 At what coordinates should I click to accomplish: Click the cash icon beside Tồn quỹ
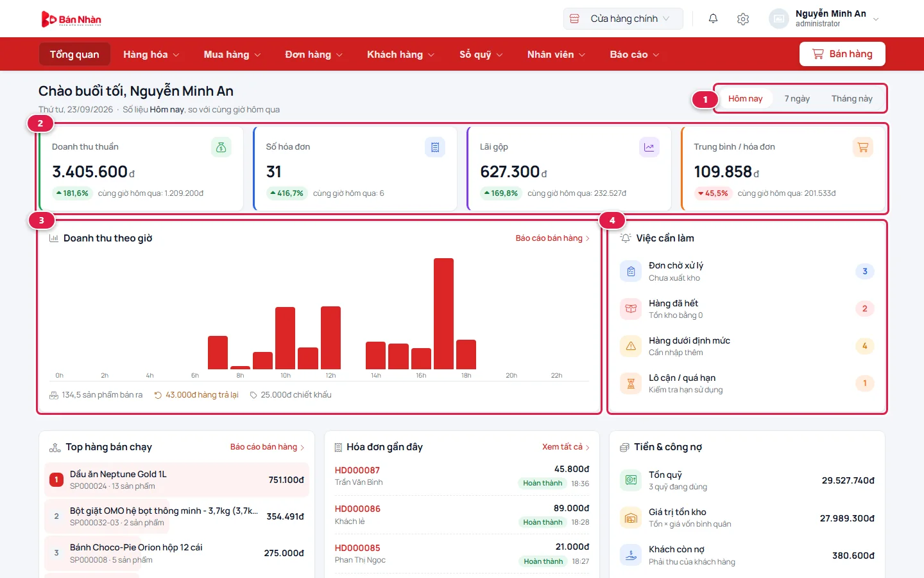pyautogui.click(x=631, y=480)
